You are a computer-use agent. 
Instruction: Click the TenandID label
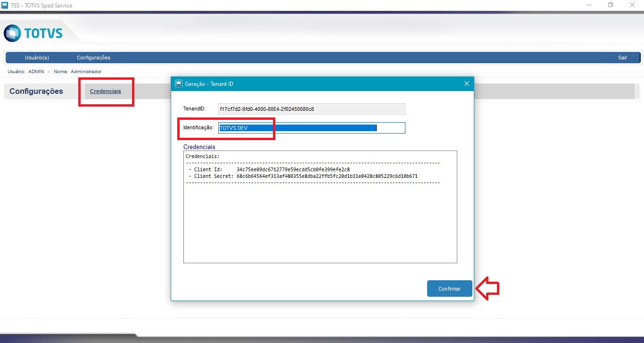coord(194,109)
